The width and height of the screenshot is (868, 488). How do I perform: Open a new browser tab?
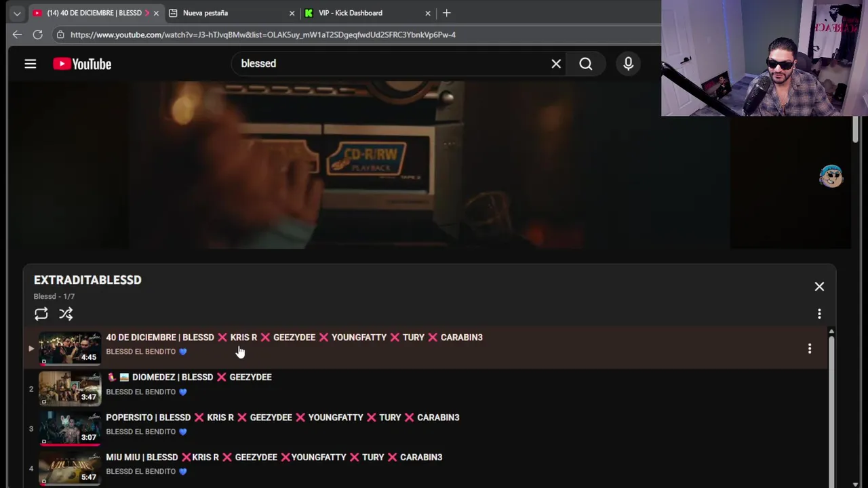[446, 13]
